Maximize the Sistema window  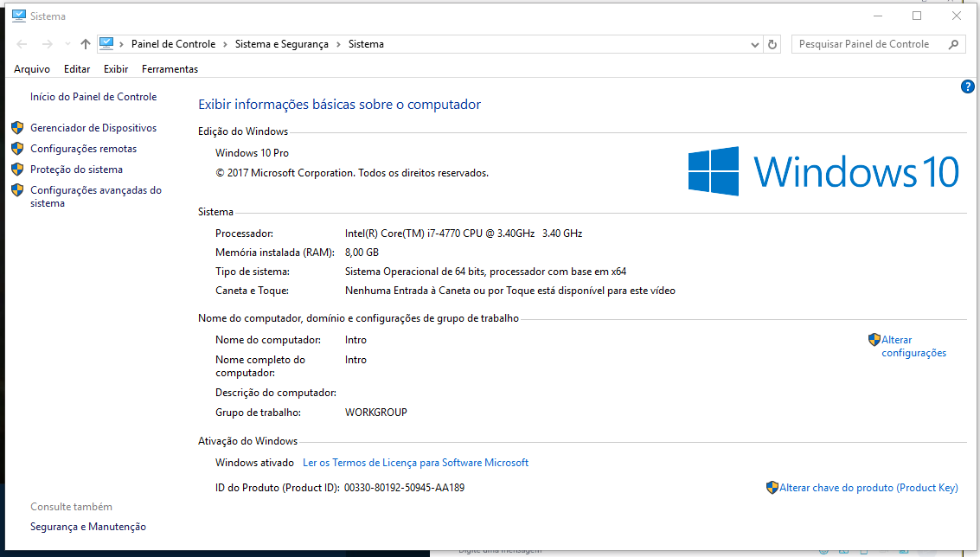pos(917,16)
